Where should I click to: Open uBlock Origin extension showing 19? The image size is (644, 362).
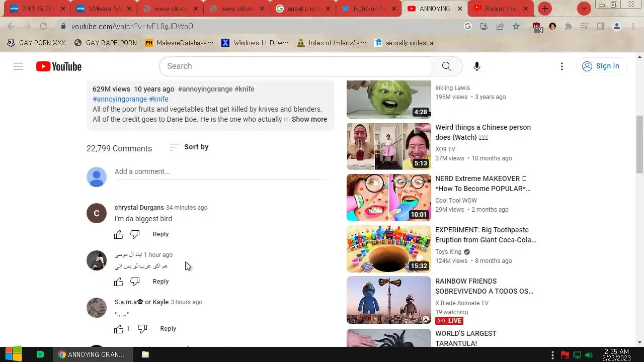click(x=537, y=27)
